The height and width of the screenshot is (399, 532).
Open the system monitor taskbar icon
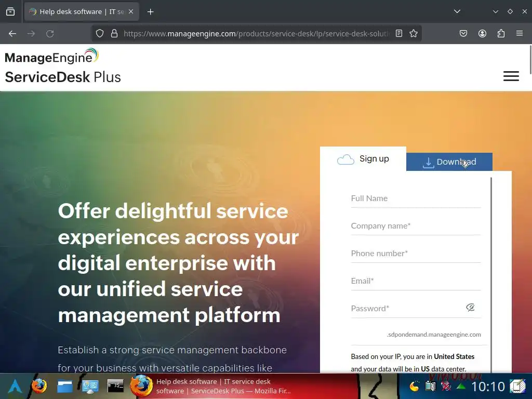point(90,386)
